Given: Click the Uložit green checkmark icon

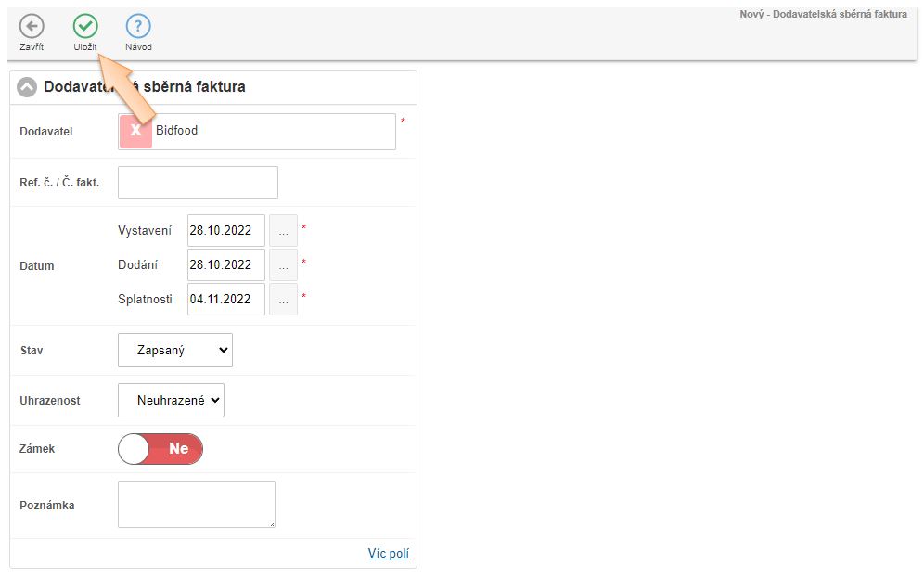Looking at the screenshot, I should point(85,27).
